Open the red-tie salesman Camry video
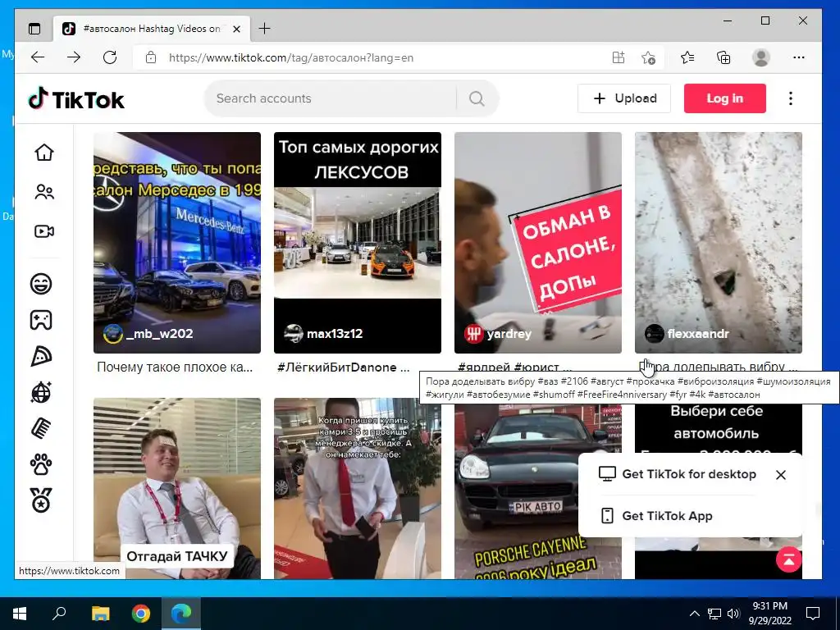This screenshot has height=630, width=840. pos(358,489)
